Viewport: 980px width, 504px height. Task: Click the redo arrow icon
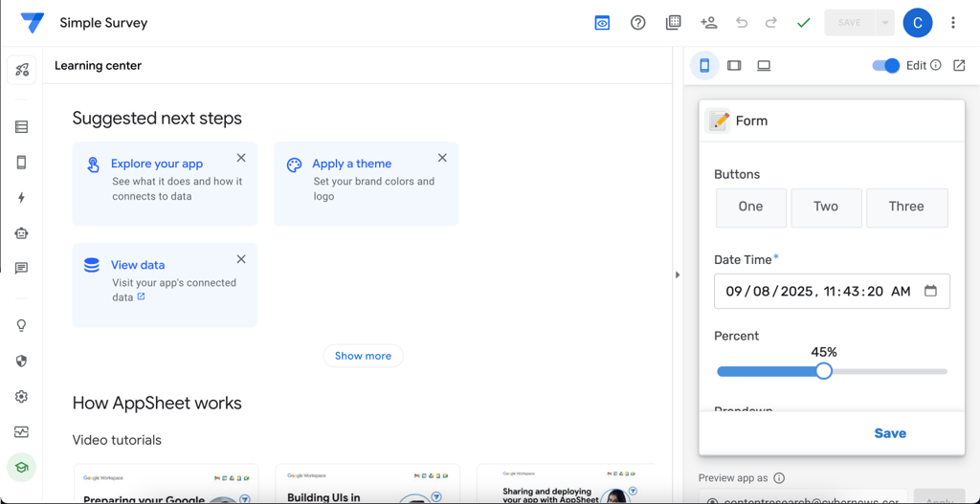click(771, 23)
